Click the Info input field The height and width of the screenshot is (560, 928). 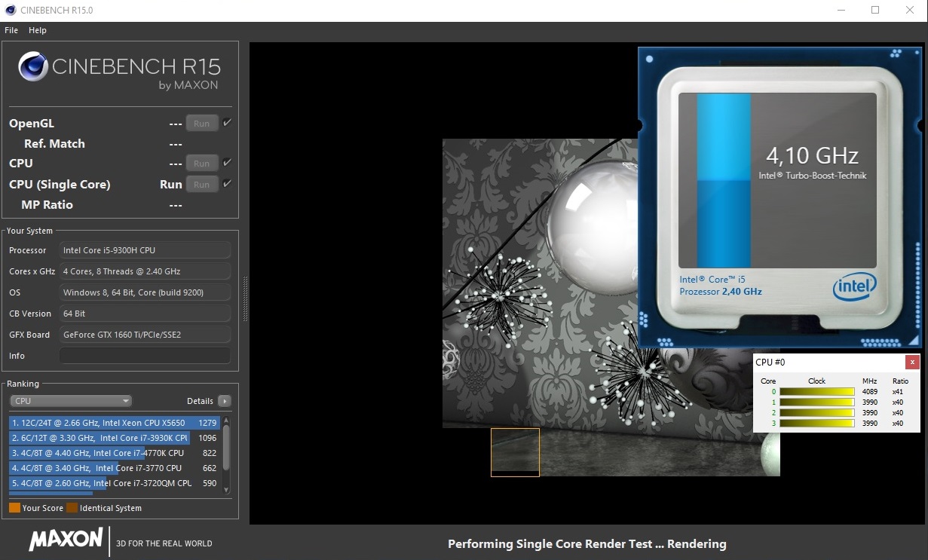click(145, 356)
